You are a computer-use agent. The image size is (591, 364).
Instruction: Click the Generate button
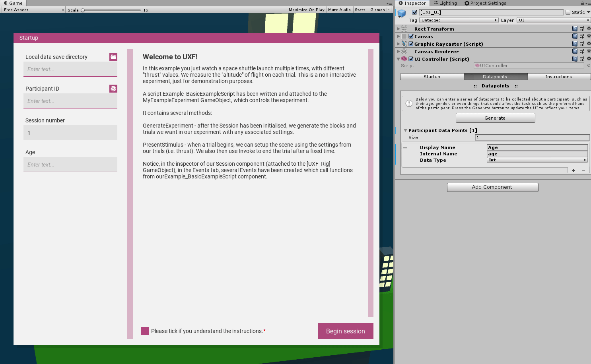coord(495,118)
